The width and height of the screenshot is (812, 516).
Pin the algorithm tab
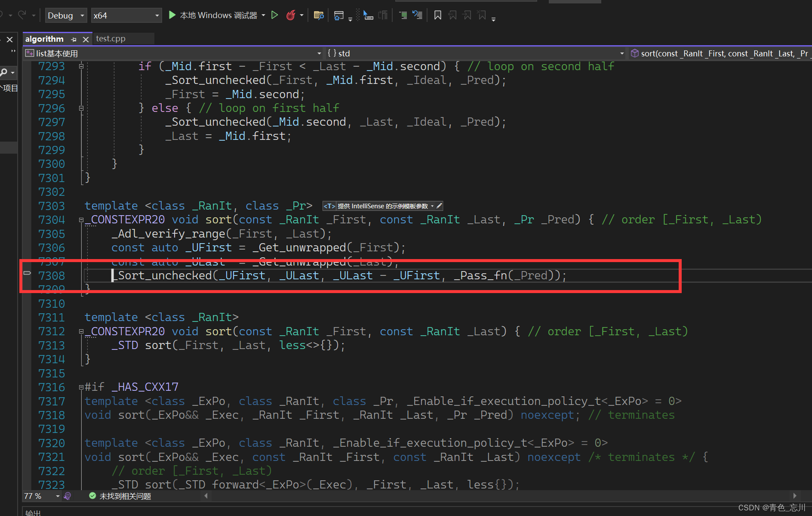pos(74,39)
